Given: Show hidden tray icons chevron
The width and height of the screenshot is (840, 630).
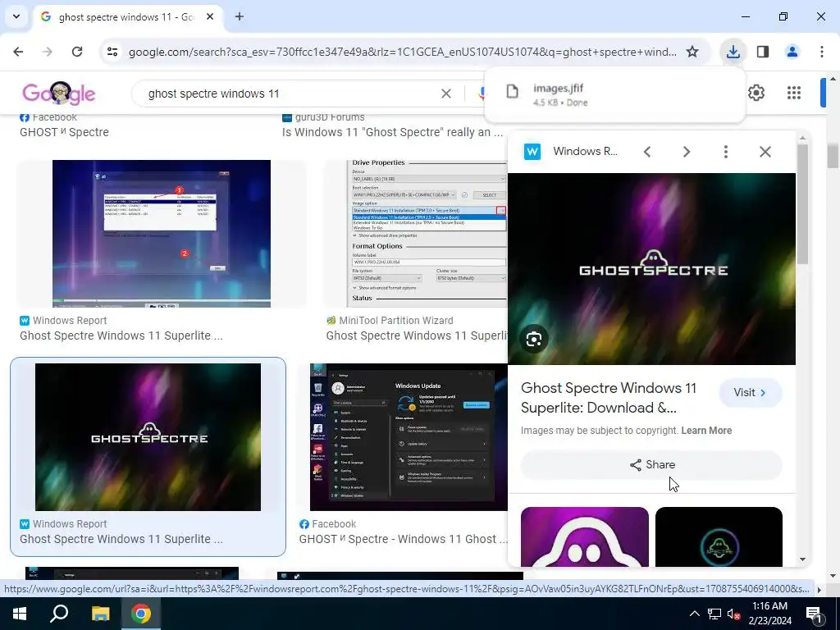Looking at the screenshot, I should pyautogui.click(x=694, y=614).
